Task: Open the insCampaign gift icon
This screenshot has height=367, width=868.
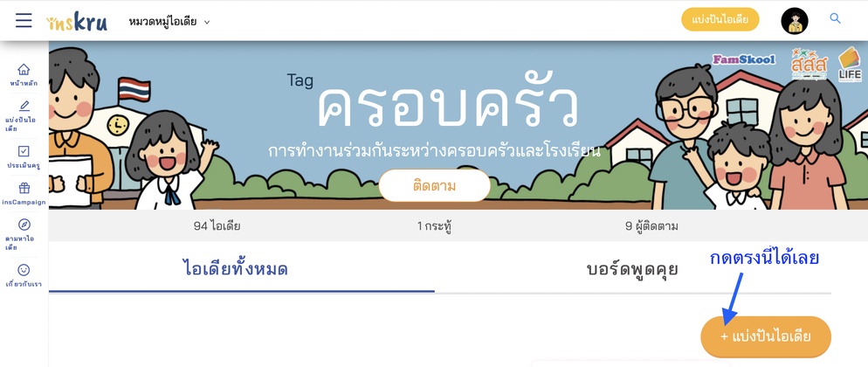Action: tap(24, 188)
